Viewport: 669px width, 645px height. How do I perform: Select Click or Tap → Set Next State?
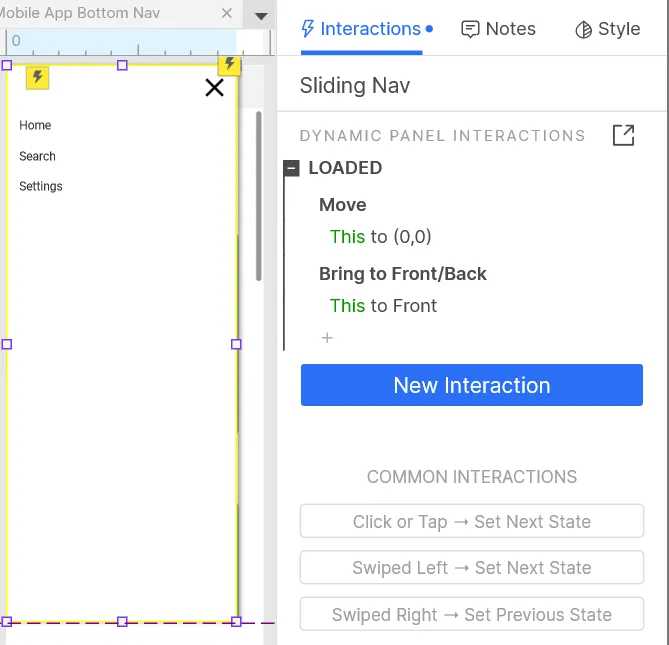click(471, 522)
